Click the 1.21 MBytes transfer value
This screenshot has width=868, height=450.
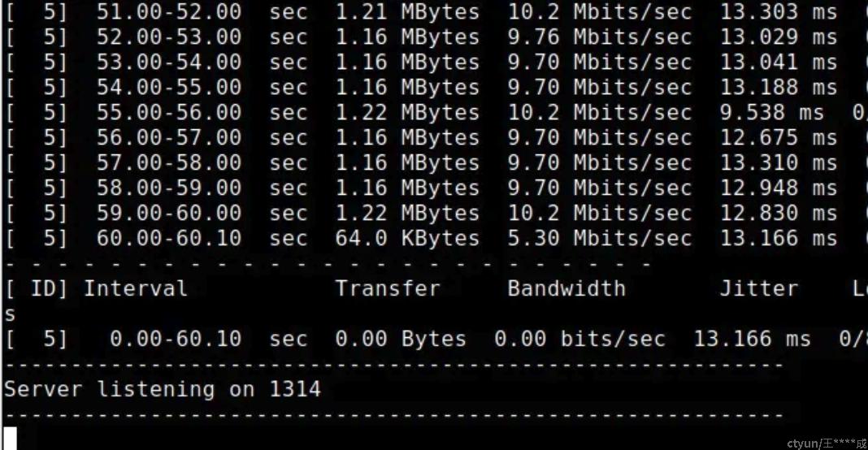click(407, 11)
